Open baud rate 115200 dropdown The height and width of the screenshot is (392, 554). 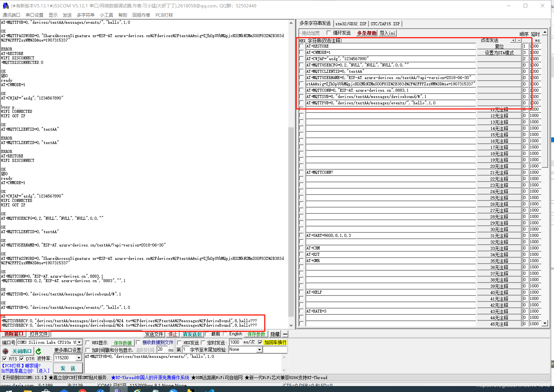pos(79,358)
